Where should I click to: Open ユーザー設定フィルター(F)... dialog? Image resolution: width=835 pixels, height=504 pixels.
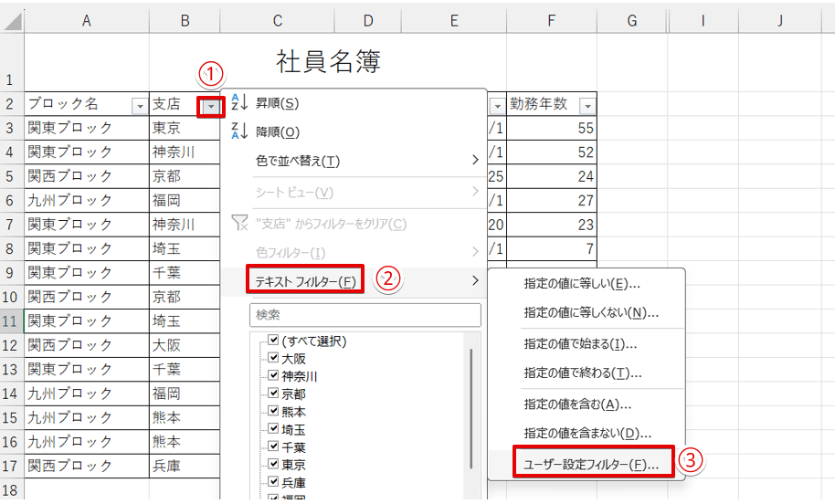pos(591,464)
